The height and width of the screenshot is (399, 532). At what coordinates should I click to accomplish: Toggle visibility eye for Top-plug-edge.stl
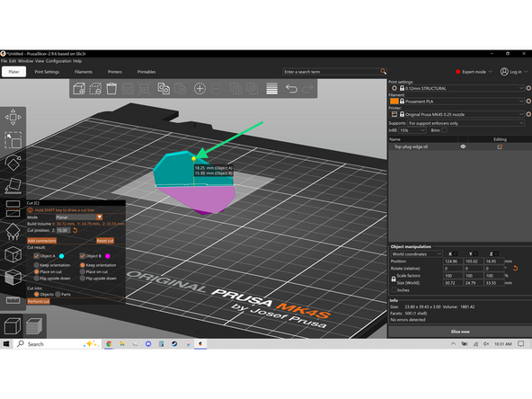pyautogui.click(x=463, y=146)
